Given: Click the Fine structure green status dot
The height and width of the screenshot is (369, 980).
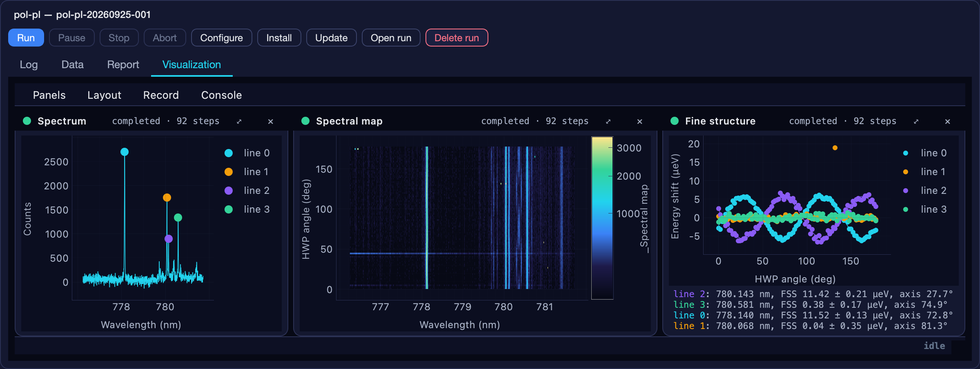Looking at the screenshot, I should 675,121.
